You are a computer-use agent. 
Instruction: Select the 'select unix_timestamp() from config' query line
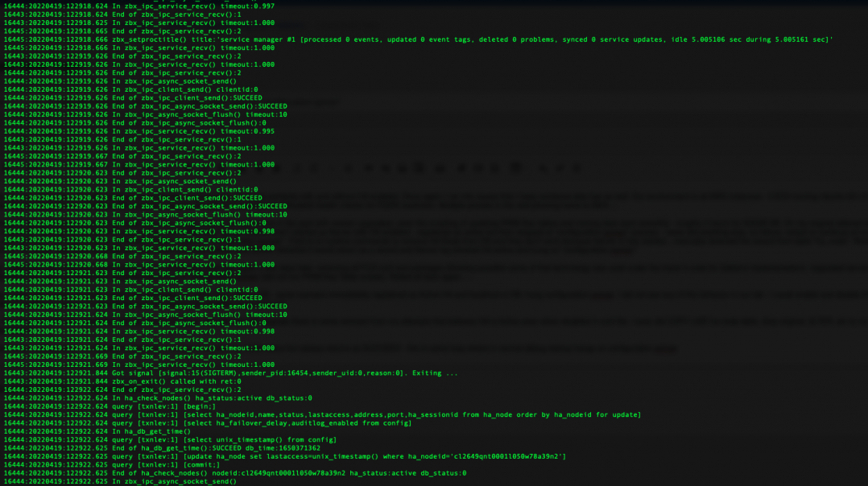point(170,439)
